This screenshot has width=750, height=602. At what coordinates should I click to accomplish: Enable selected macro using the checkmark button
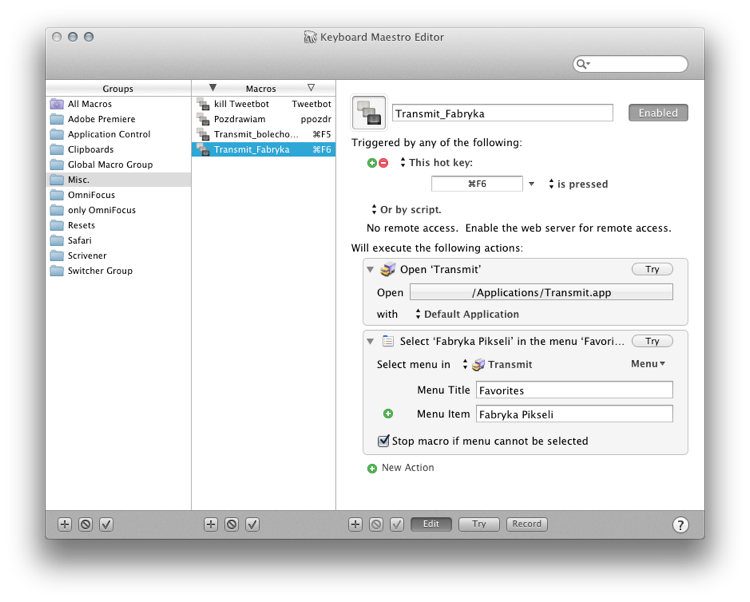(253, 525)
